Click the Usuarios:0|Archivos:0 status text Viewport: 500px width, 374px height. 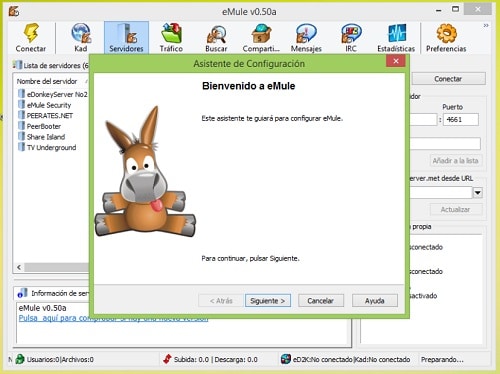click(60, 359)
